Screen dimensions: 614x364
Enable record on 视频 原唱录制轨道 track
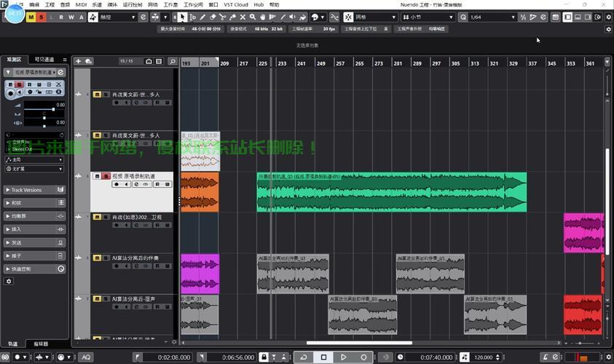tap(117, 184)
